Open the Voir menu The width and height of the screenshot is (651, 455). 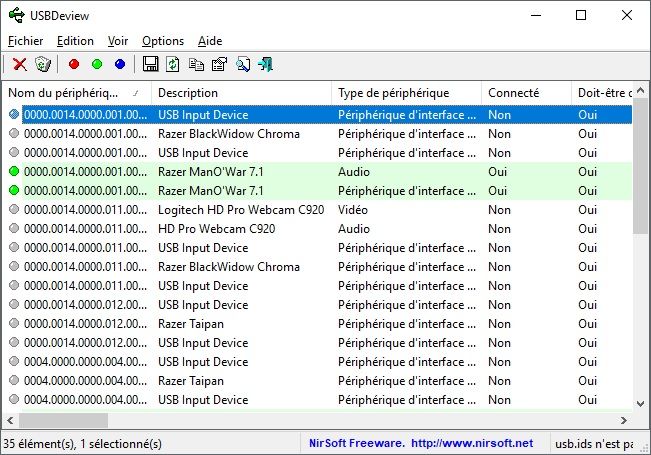pyautogui.click(x=118, y=41)
